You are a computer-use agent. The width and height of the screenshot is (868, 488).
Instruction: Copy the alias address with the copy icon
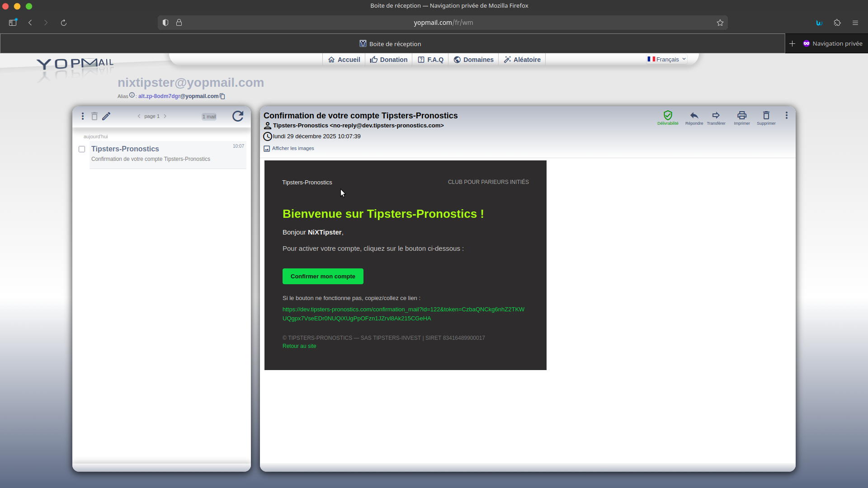tap(222, 96)
